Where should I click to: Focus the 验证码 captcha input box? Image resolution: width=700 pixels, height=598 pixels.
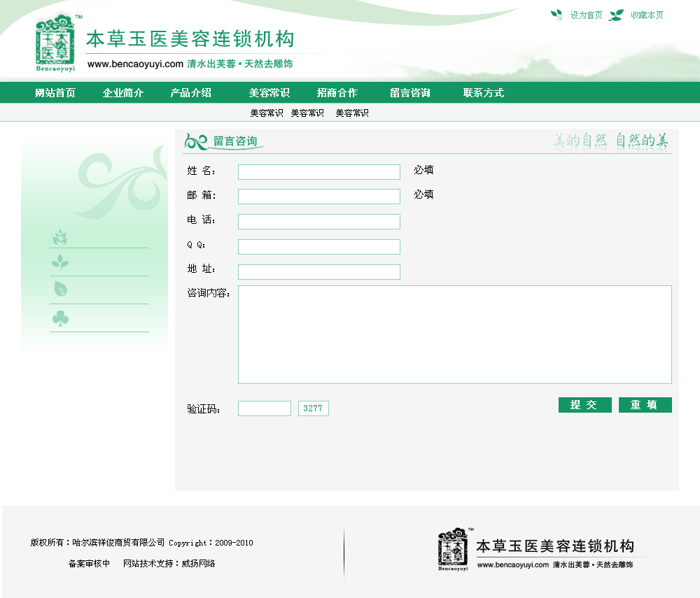pos(265,408)
